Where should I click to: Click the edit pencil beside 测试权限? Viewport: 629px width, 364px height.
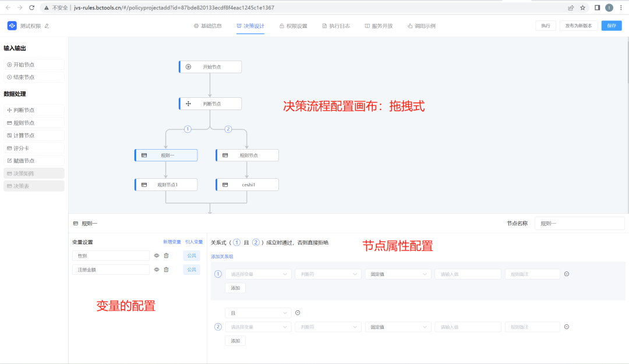[x=47, y=26]
